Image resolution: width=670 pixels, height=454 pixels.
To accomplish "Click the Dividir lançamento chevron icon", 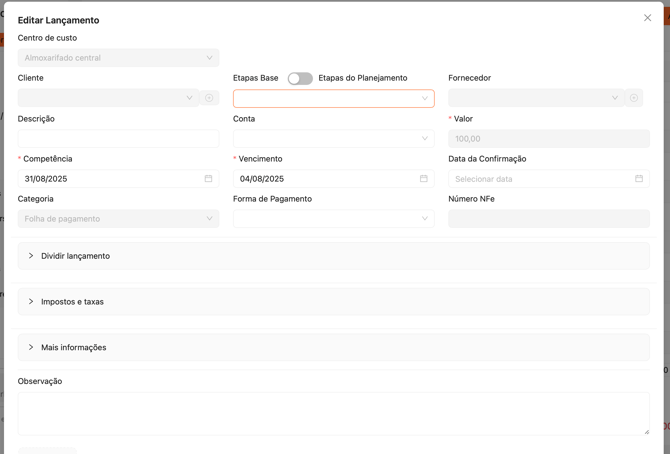I will click(31, 256).
